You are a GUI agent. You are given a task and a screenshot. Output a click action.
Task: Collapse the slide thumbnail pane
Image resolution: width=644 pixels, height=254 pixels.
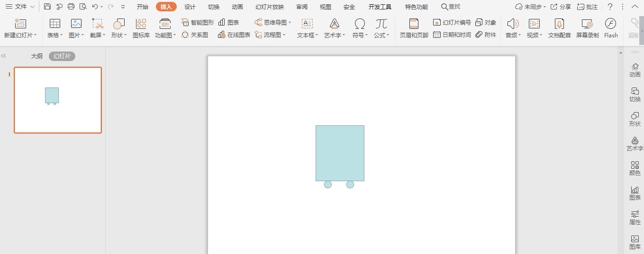pyautogui.click(x=4, y=56)
